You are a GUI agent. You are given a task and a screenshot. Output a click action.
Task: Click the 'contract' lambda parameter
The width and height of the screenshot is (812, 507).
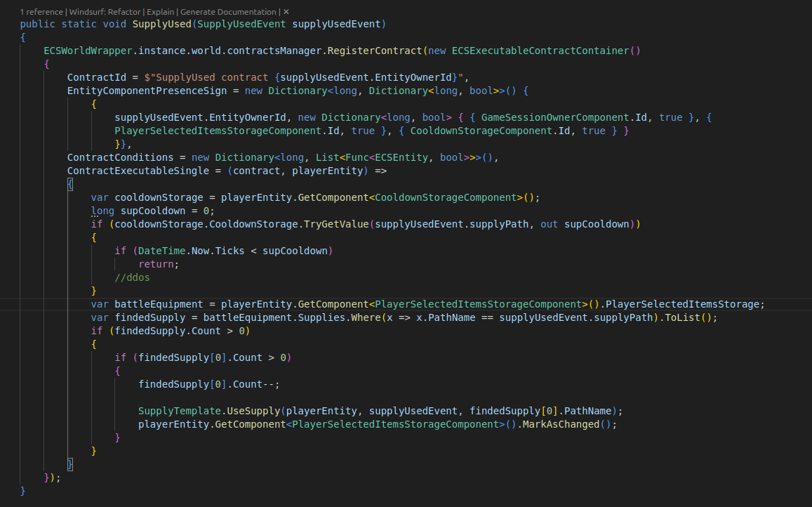pos(256,171)
